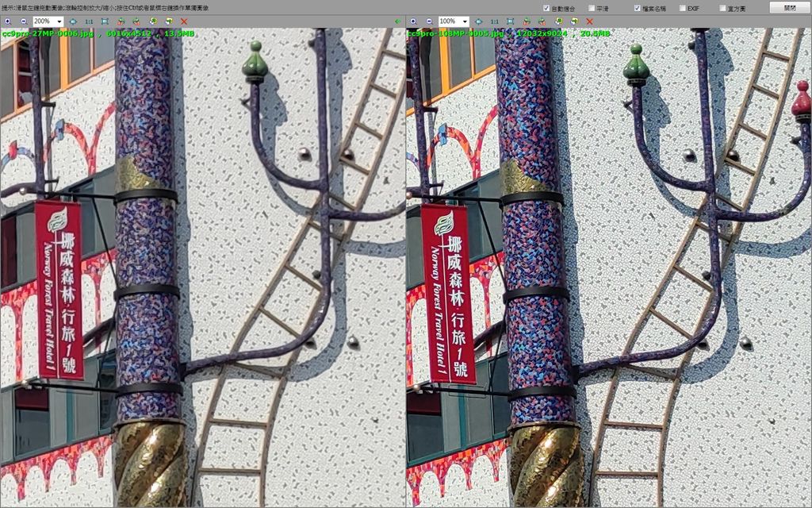This screenshot has width=812, height=508.
Task: Enable the 直方圖 histogram checkbox
Action: 722,8
